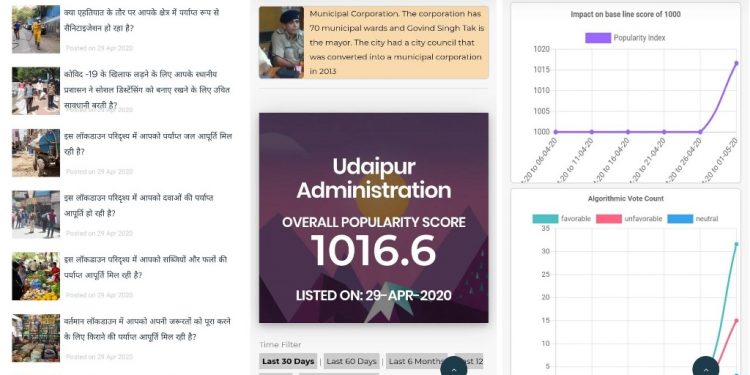Open the grocery store poll thumbnail
750x375 pixels.
pos(36,338)
